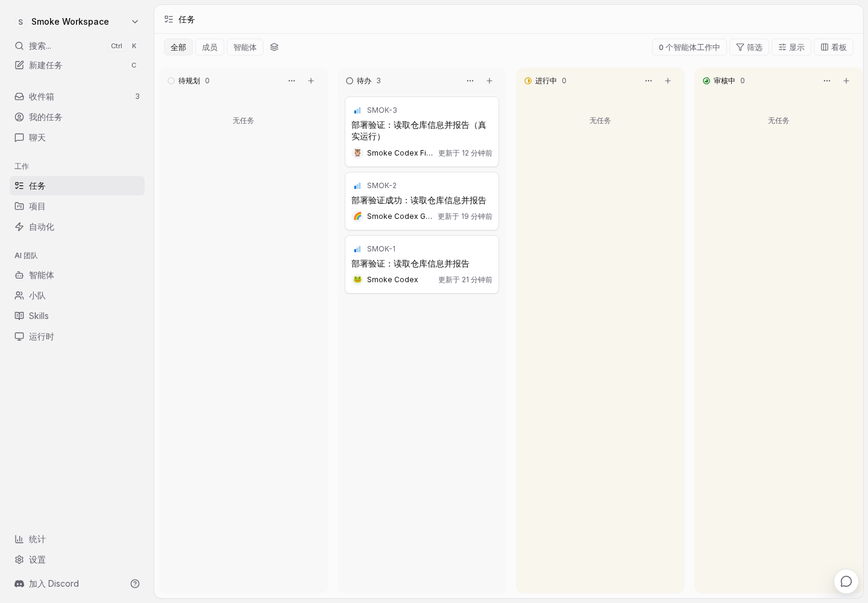This screenshot has width=868, height=603.
Task: Open the 看板 view switcher
Action: pos(834,47)
